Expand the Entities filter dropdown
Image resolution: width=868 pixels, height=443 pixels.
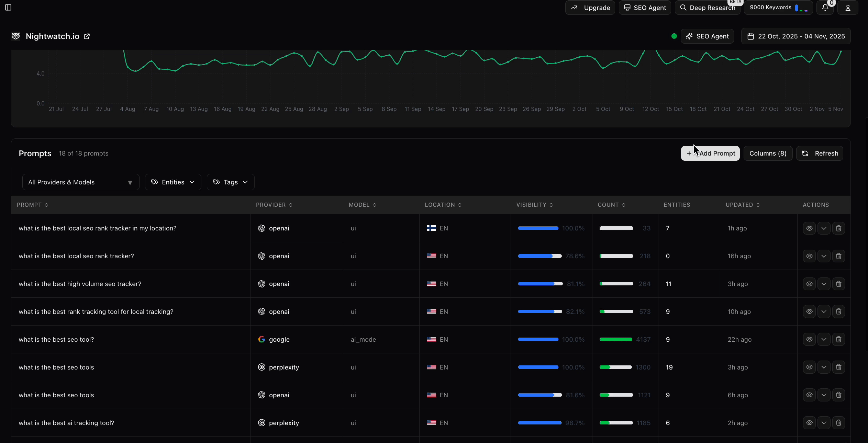tap(173, 182)
